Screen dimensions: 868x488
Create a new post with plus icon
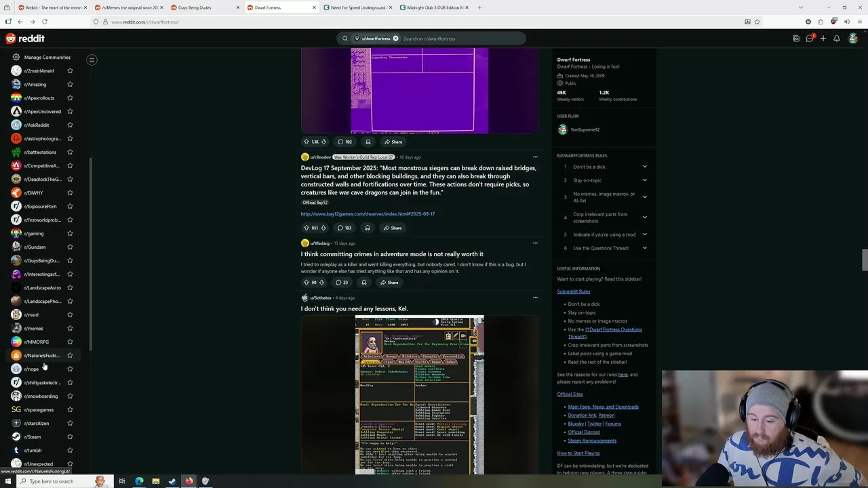point(823,39)
